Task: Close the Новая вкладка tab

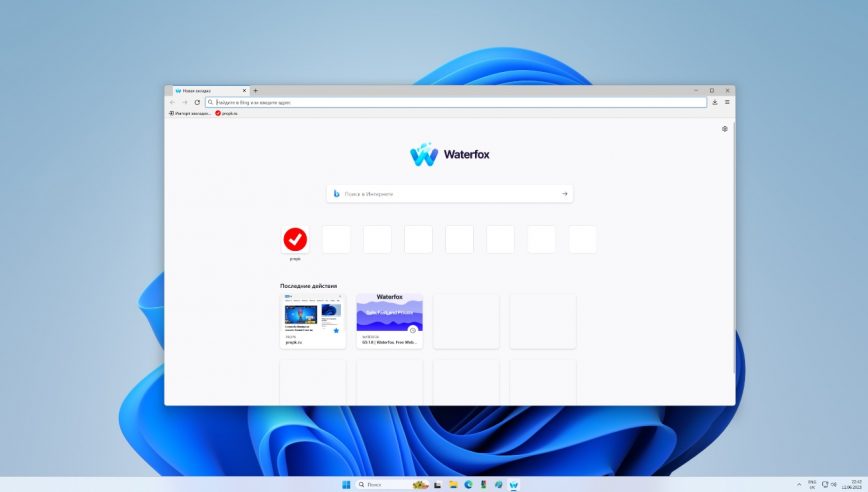Action: pos(244,91)
